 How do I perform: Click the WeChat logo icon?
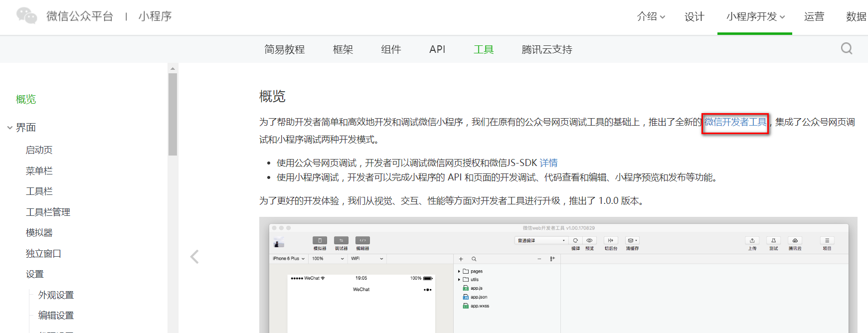pos(26,16)
